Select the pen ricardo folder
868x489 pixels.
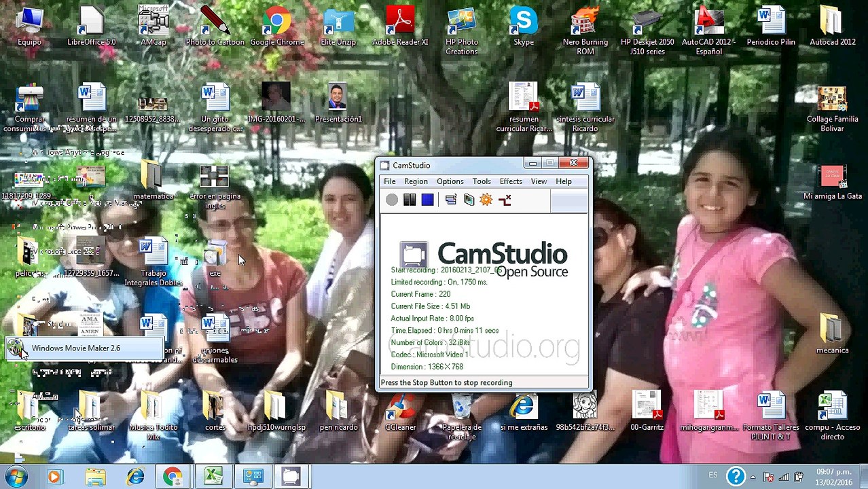pyautogui.click(x=338, y=412)
